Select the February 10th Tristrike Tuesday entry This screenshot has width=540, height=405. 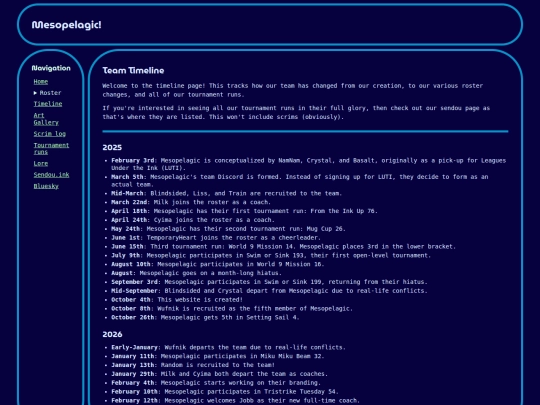pyautogui.click(x=225, y=392)
